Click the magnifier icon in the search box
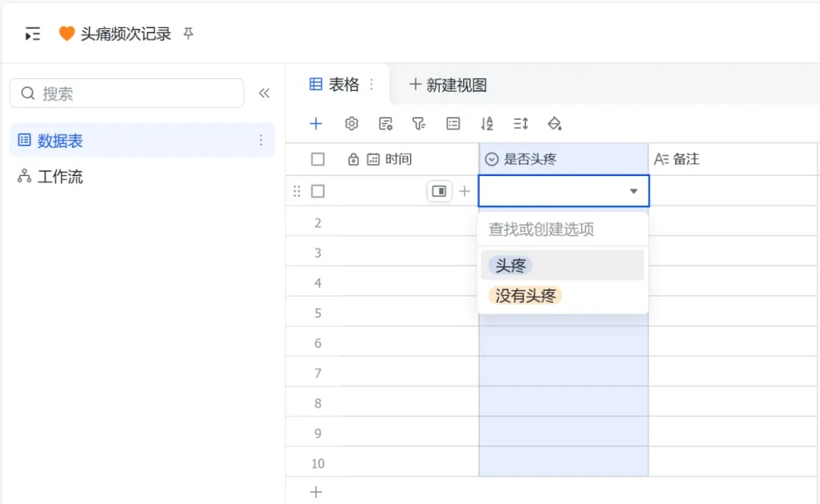 coord(28,93)
